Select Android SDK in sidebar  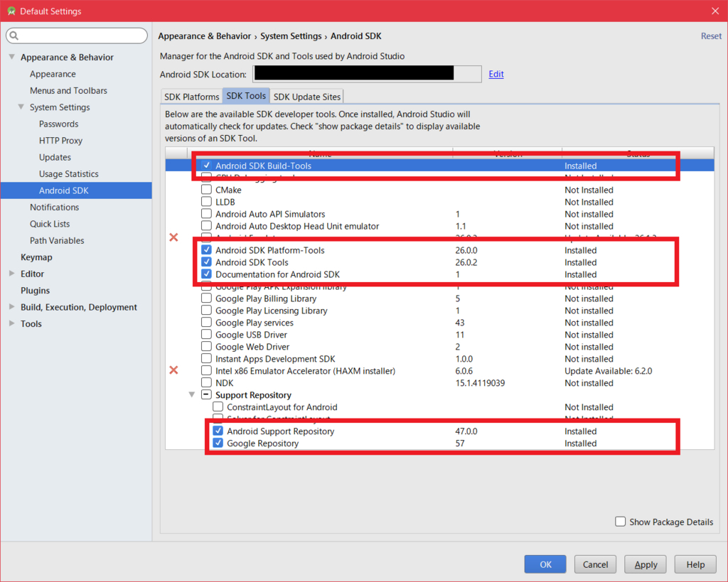click(x=76, y=190)
